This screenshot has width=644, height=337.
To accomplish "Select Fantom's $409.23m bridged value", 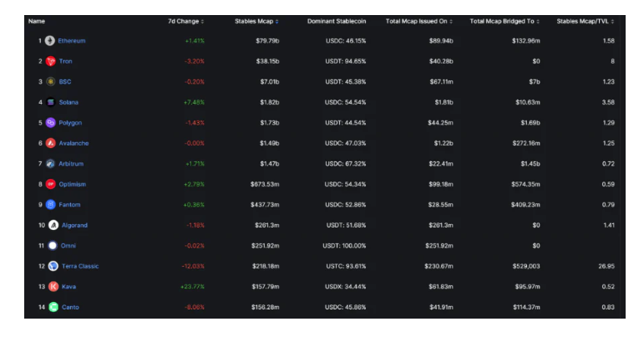I will point(525,205).
